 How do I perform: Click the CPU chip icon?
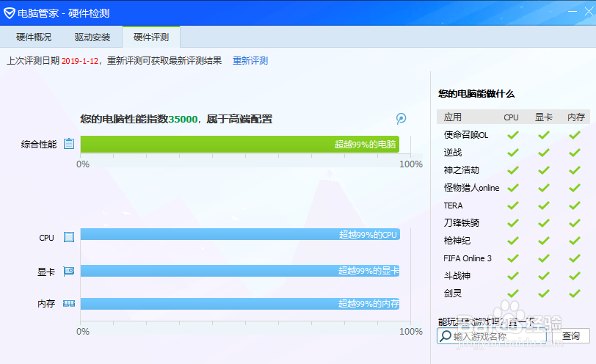click(x=69, y=237)
